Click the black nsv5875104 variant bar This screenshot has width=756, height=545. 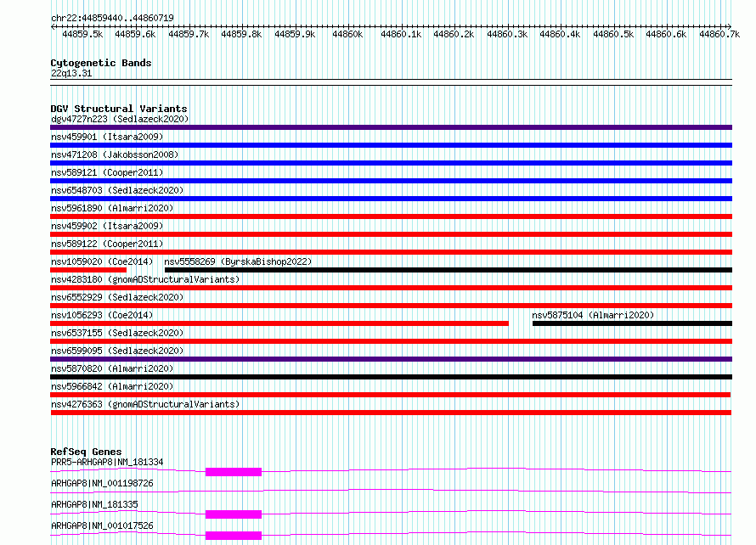632,323
